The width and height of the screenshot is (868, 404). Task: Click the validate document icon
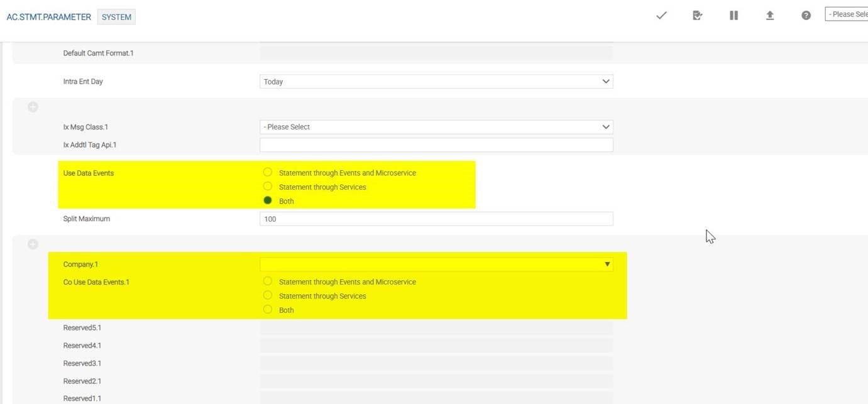pyautogui.click(x=697, y=16)
